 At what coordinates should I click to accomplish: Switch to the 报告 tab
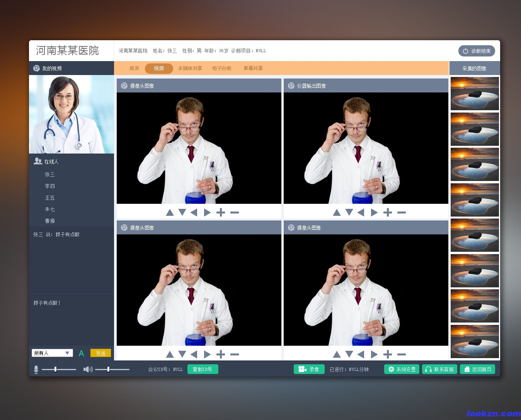[134, 68]
